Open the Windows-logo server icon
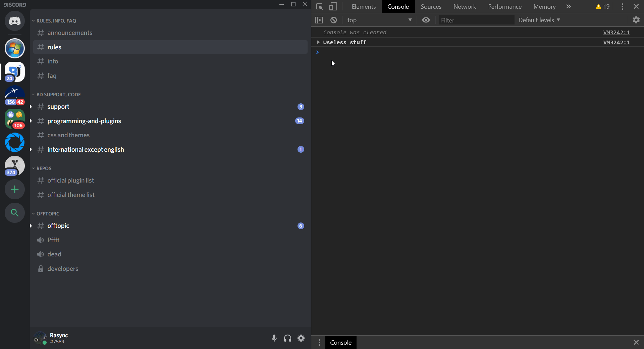Viewport: 644px width, 349px height. pos(15,48)
